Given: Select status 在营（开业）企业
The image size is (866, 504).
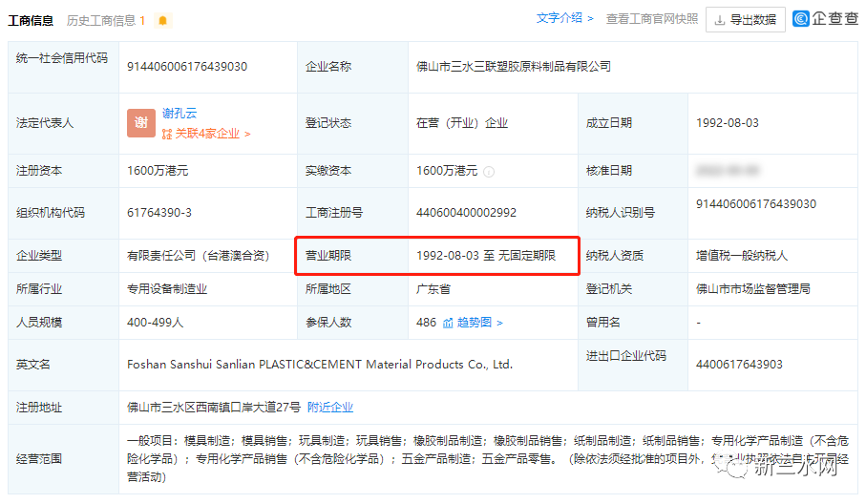Looking at the screenshot, I should tap(462, 123).
